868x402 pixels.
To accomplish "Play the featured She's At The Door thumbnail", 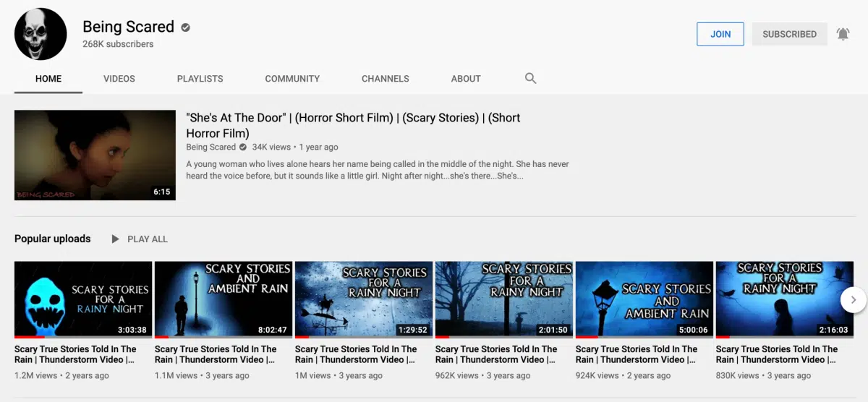I will point(95,155).
